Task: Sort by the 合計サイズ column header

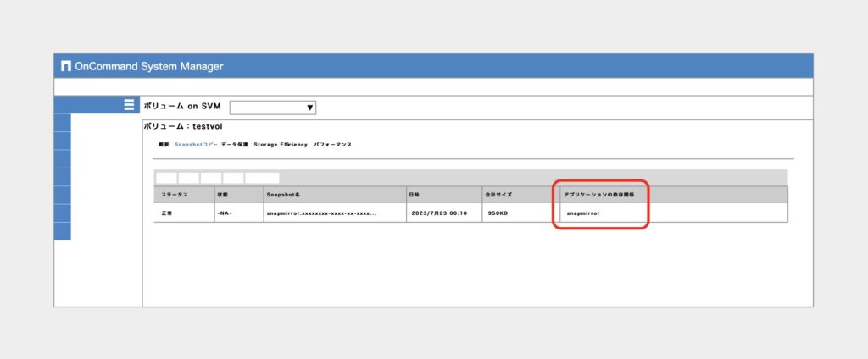Action: pyautogui.click(x=520, y=195)
